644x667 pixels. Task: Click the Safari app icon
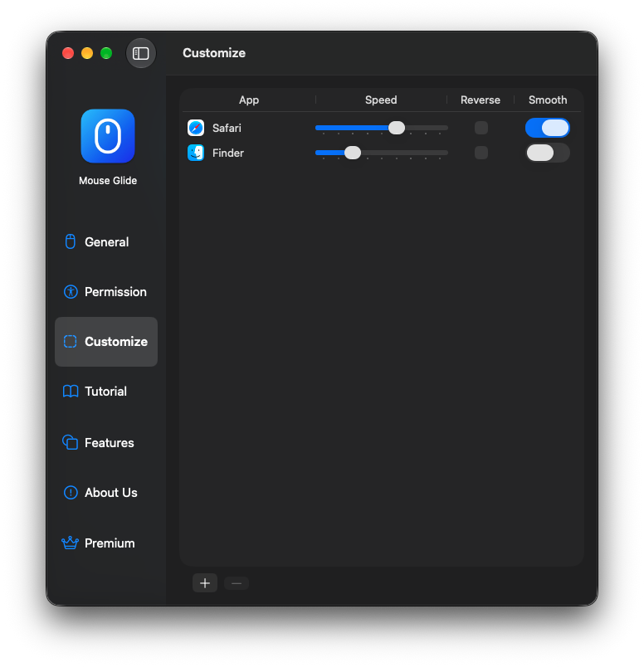tap(196, 128)
